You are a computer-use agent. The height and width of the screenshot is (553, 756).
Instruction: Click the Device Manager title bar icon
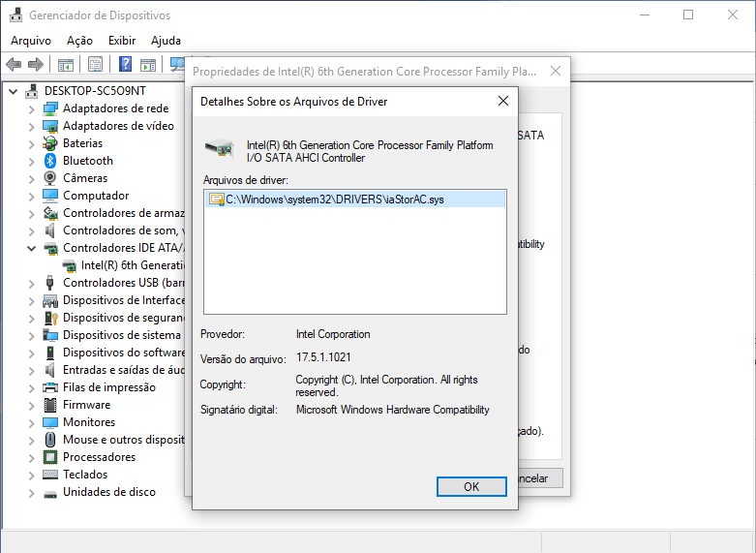[15, 15]
